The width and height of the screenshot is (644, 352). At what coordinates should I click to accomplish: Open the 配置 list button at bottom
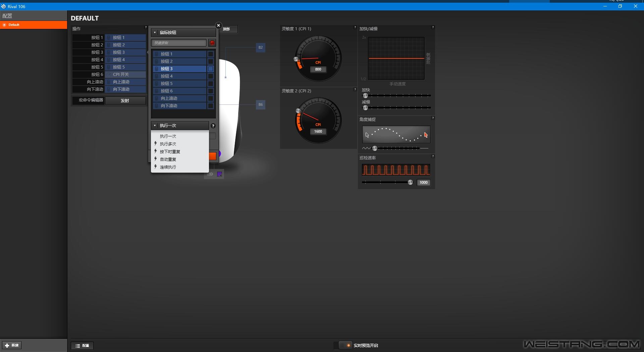(82, 346)
